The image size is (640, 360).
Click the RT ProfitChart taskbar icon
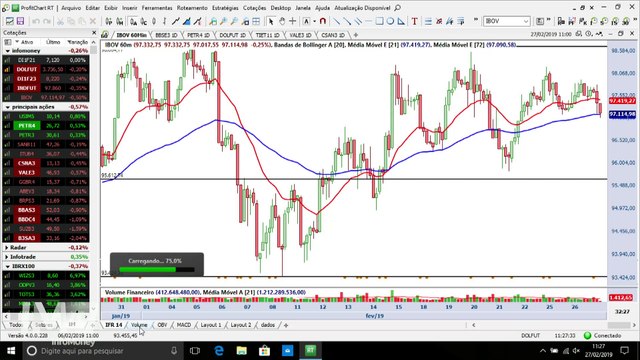(310, 351)
